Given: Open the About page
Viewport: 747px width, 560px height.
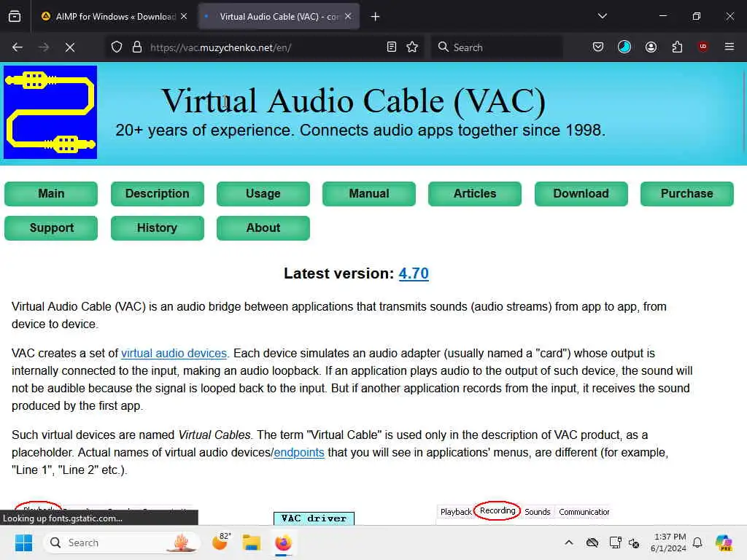Looking at the screenshot, I should (263, 228).
